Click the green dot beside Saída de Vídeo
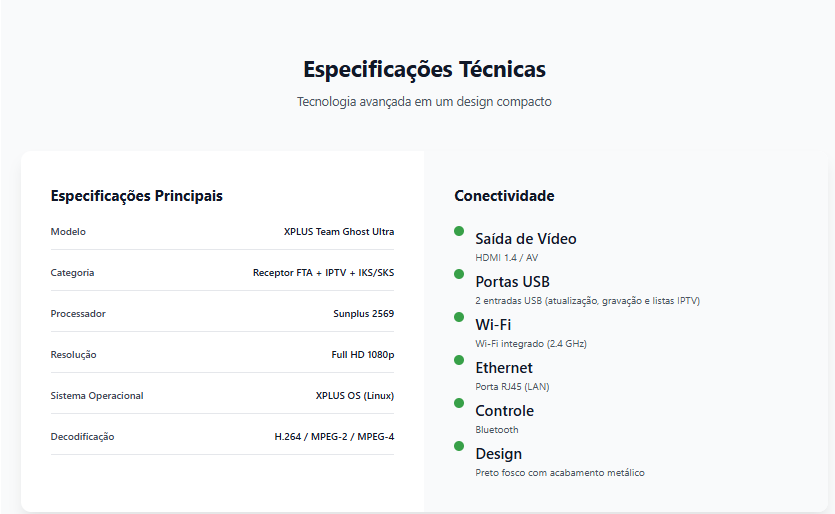 click(459, 231)
